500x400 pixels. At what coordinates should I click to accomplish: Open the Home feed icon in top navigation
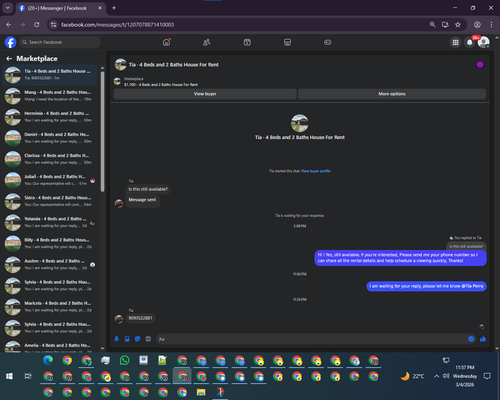[166, 42]
